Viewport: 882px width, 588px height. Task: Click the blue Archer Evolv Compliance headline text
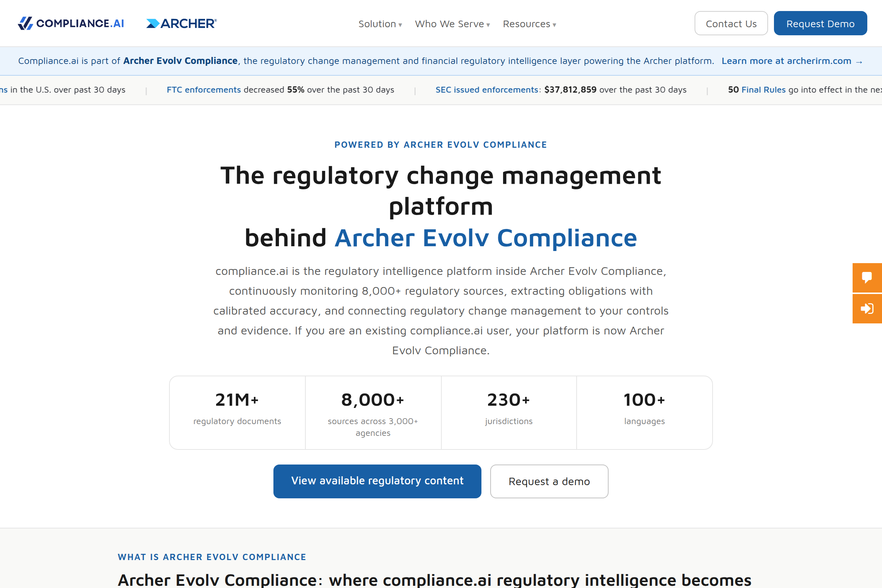tap(485, 238)
